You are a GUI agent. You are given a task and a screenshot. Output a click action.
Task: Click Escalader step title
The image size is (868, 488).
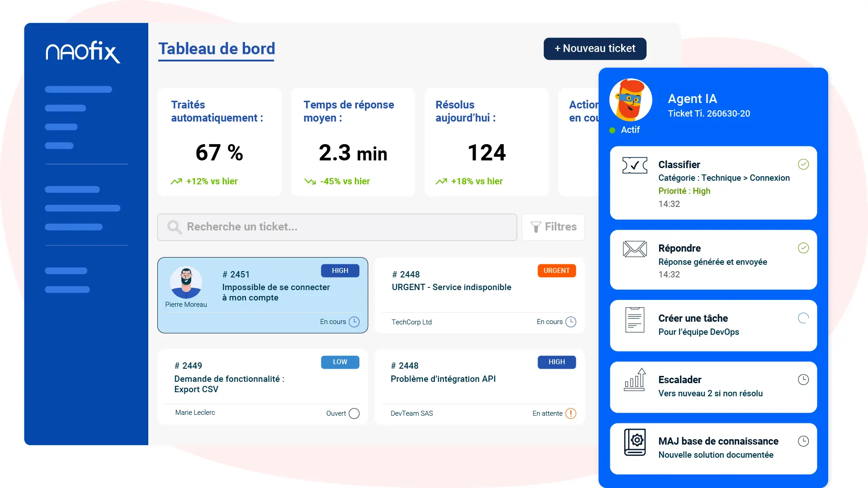[680, 380]
